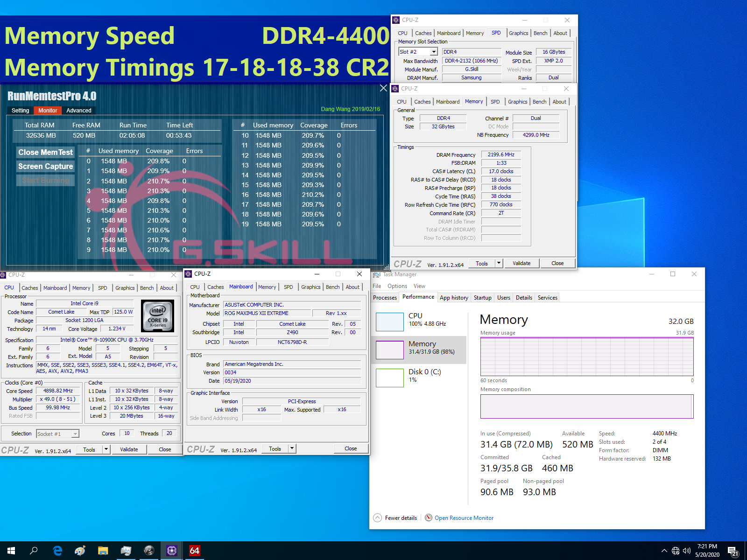Screen dimensions: 747x560
Task: Open the Graphics tab in CPU-Z
Action: click(x=125, y=288)
